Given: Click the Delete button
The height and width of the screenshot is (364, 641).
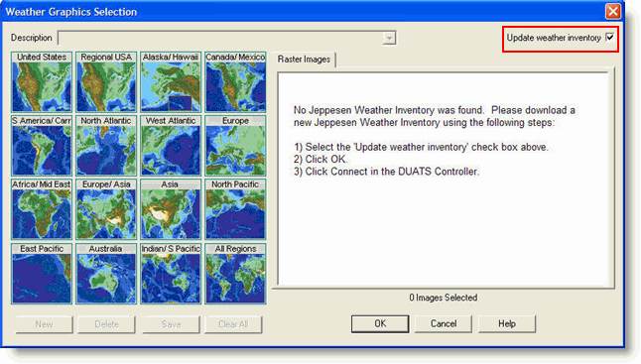Looking at the screenshot, I should [107, 324].
